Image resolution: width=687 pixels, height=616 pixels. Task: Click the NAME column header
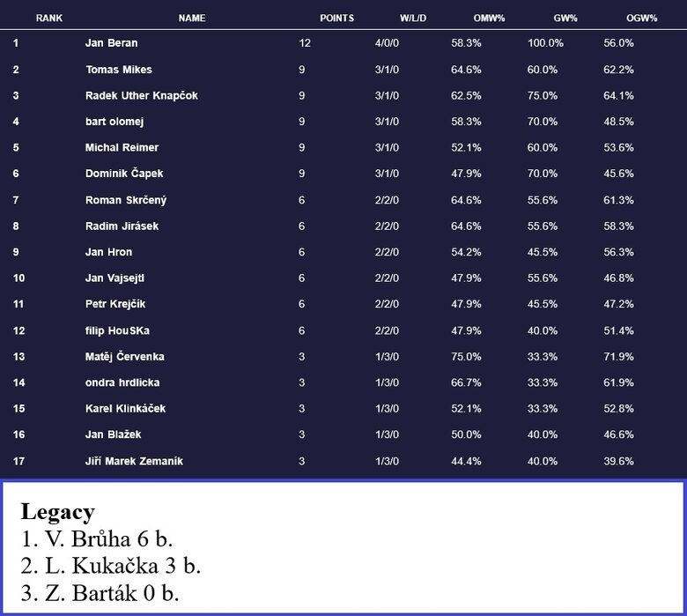click(x=192, y=19)
